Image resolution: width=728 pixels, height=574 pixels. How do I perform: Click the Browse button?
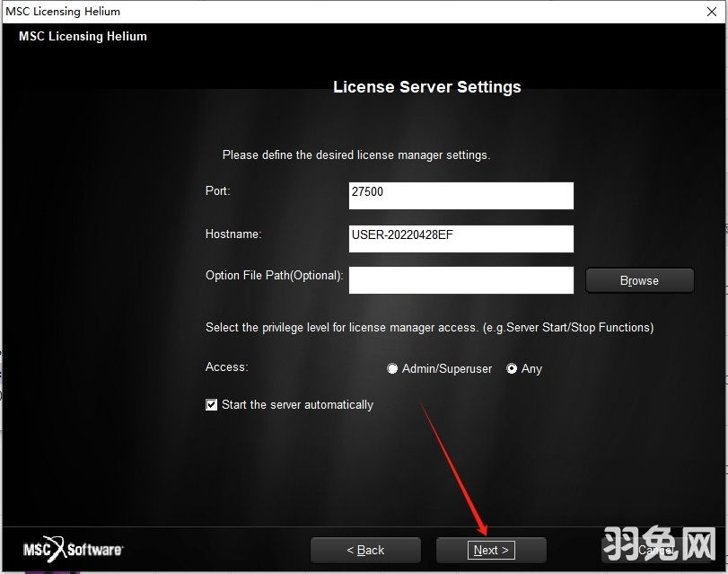coord(639,280)
